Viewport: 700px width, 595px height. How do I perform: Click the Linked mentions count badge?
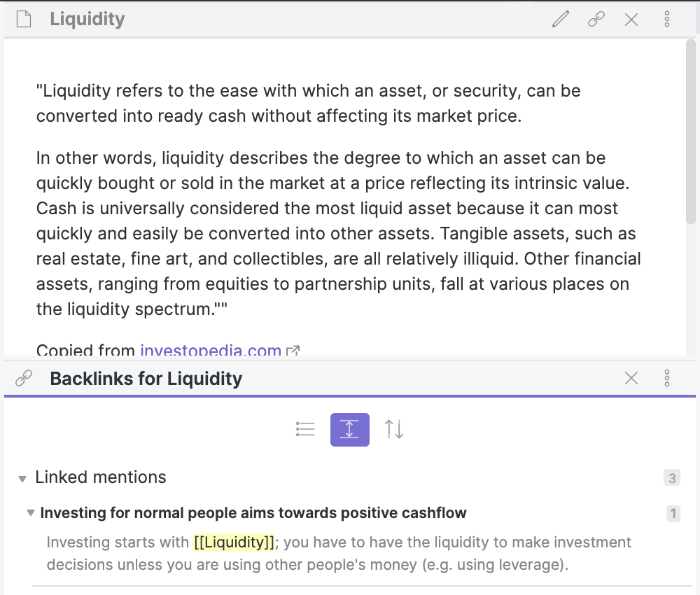tap(672, 477)
